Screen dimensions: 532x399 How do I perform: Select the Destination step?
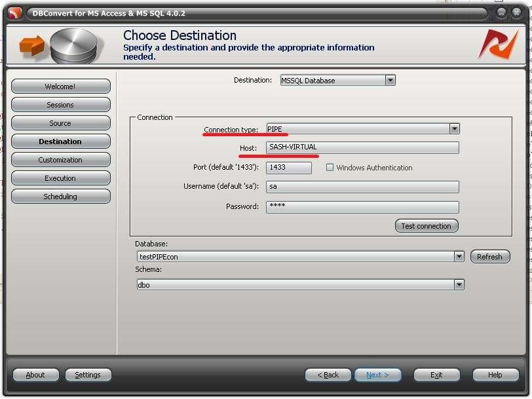(x=60, y=141)
